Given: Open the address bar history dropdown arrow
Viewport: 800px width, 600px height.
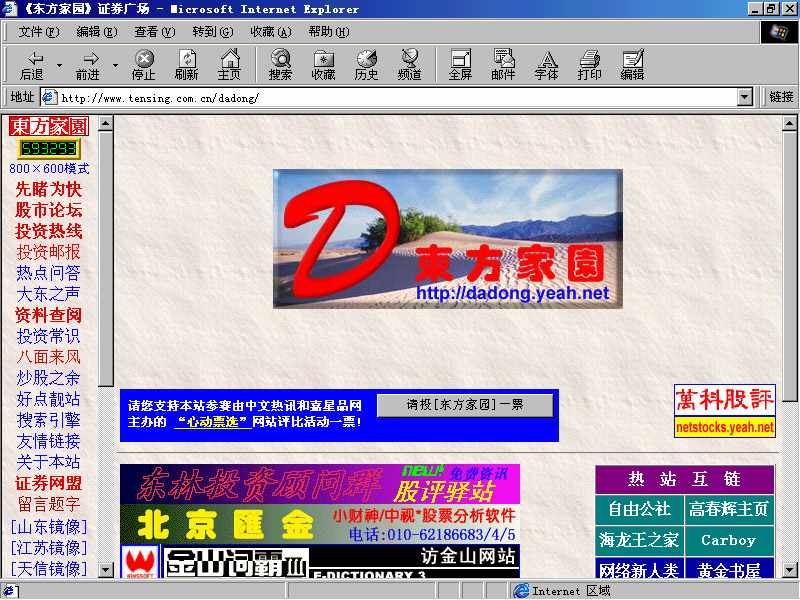Looking at the screenshot, I should tap(742, 97).
